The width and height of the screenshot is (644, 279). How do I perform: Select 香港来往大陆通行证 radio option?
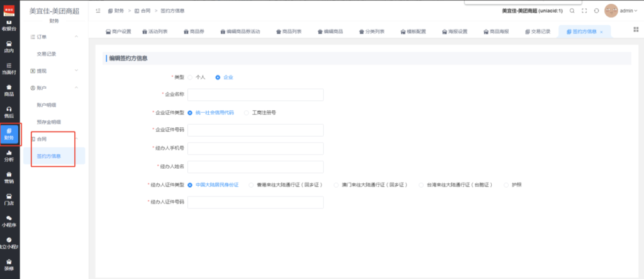pyautogui.click(x=252, y=185)
